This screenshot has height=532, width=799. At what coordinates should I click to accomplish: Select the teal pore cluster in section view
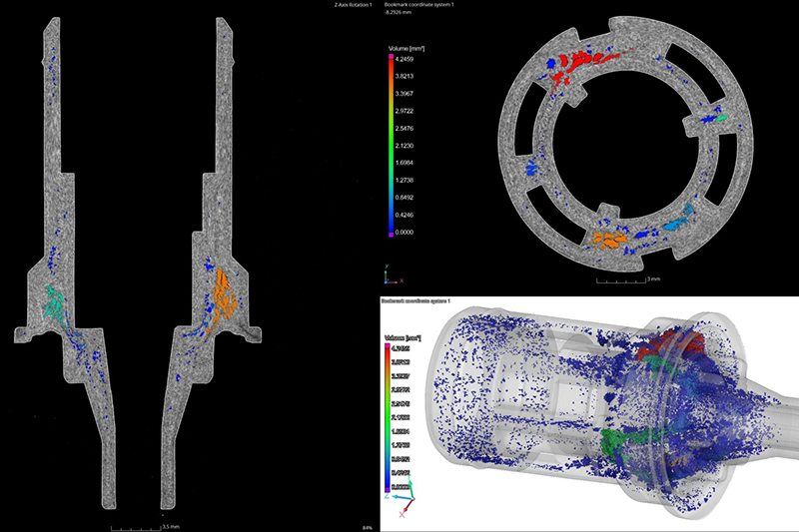pos(54,303)
